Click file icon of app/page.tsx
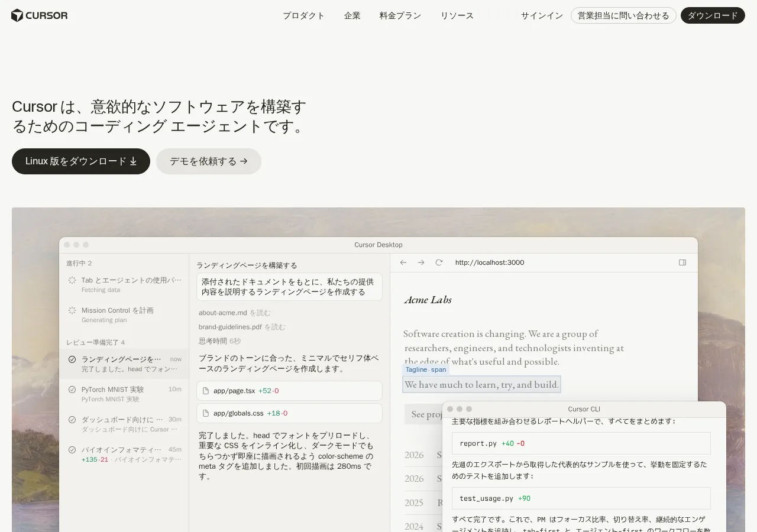Viewport: 757px width, 532px height. click(206, 391)
